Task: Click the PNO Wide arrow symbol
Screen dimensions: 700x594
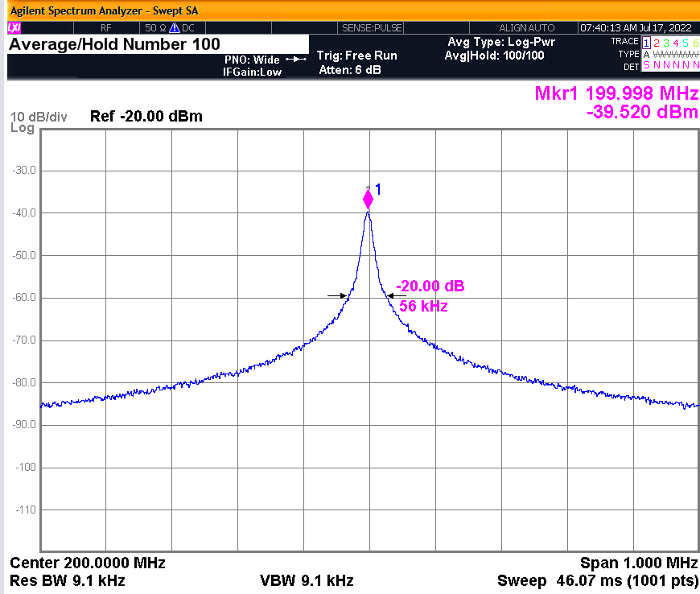Action: click(x=296, y=60)
